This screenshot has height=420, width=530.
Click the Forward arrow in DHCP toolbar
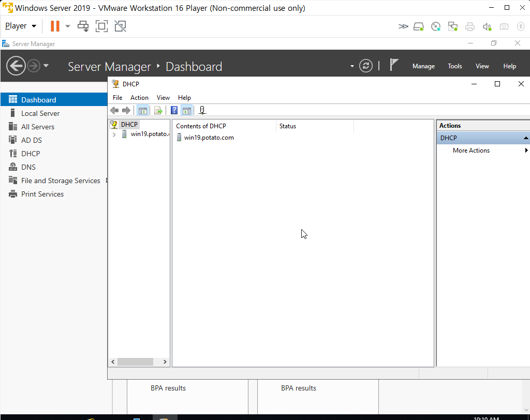click(x=126, y=111)
